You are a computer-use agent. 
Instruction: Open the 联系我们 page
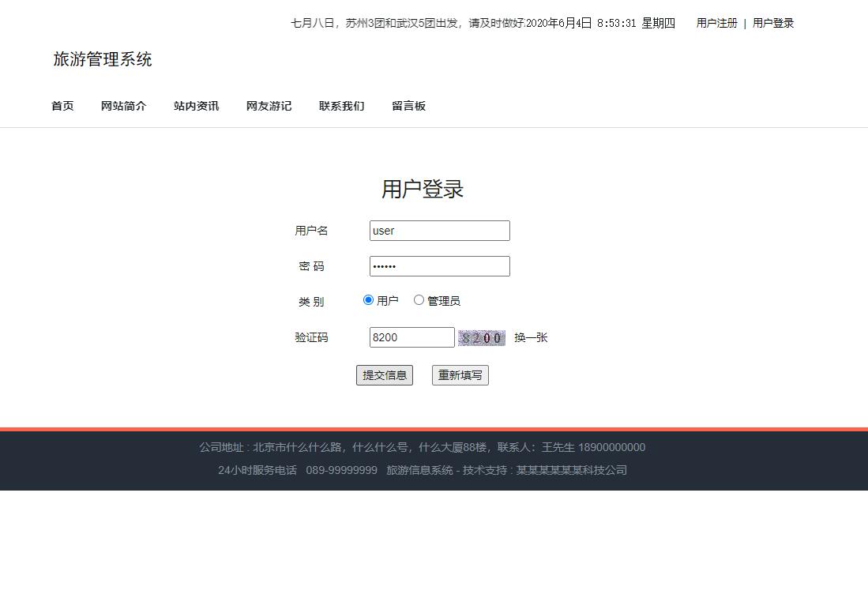[341, 105]
